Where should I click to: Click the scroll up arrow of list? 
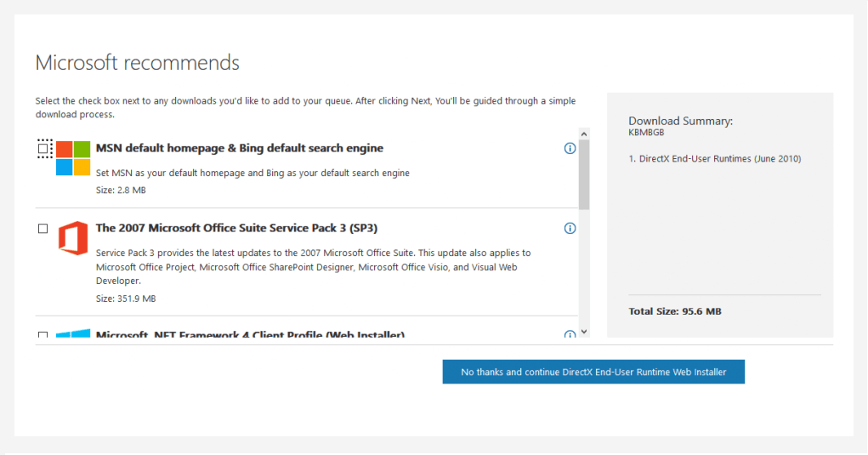(584, 134)
